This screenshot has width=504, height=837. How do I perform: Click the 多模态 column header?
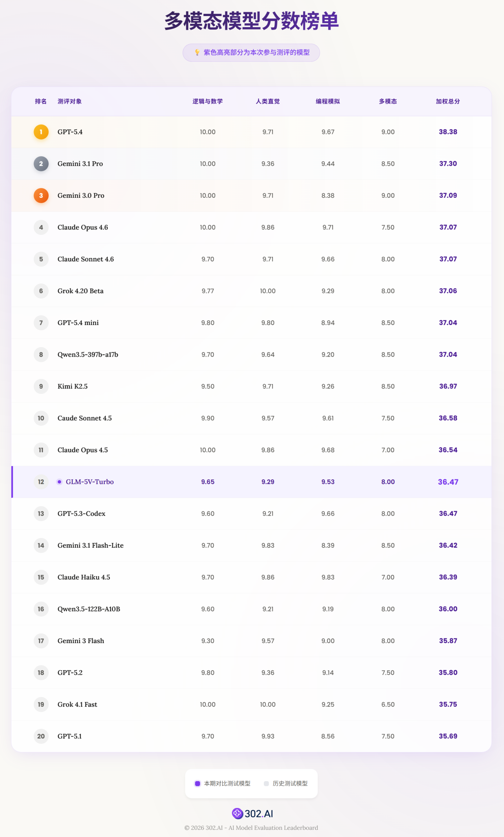pyautogui.click(x=388, y=101)
